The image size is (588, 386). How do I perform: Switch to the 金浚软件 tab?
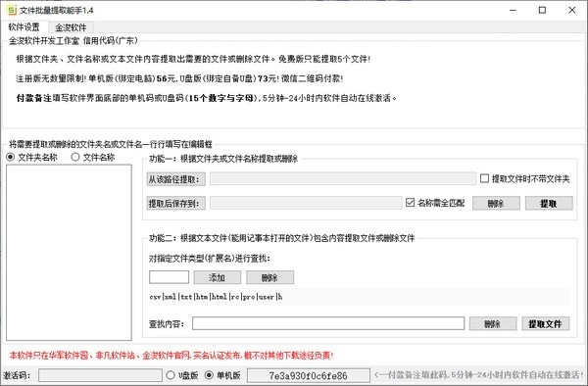coord(71,27)
